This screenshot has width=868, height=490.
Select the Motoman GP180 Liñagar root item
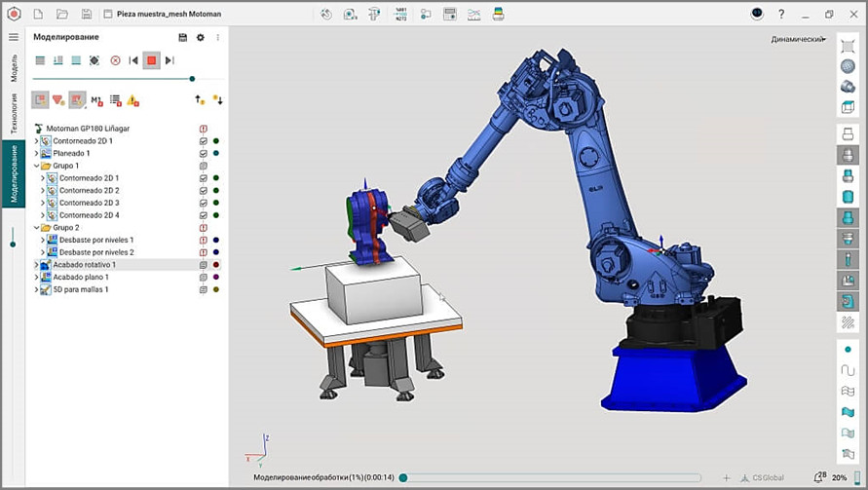tap(88, 129)
